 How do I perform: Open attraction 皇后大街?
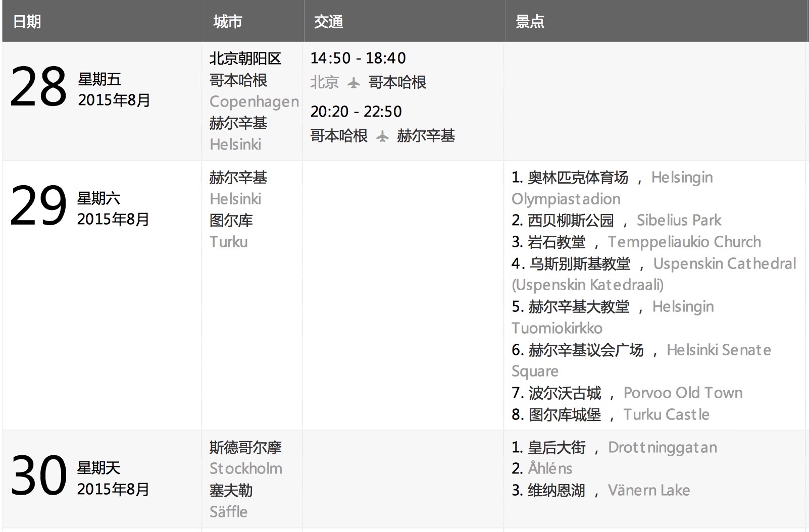coord(557,448)
